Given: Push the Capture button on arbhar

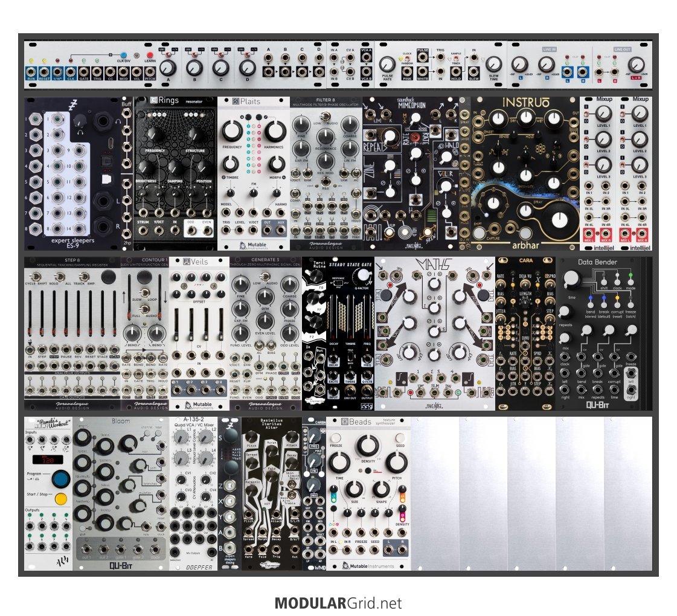Looking at the screenshot, I should pos(478,233).
